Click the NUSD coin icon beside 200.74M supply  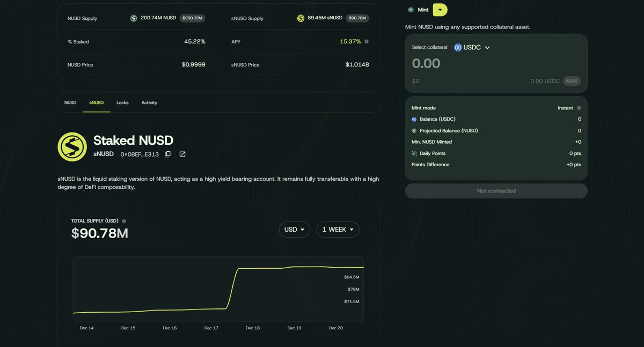pyautogui.click(x=133, y=18)
